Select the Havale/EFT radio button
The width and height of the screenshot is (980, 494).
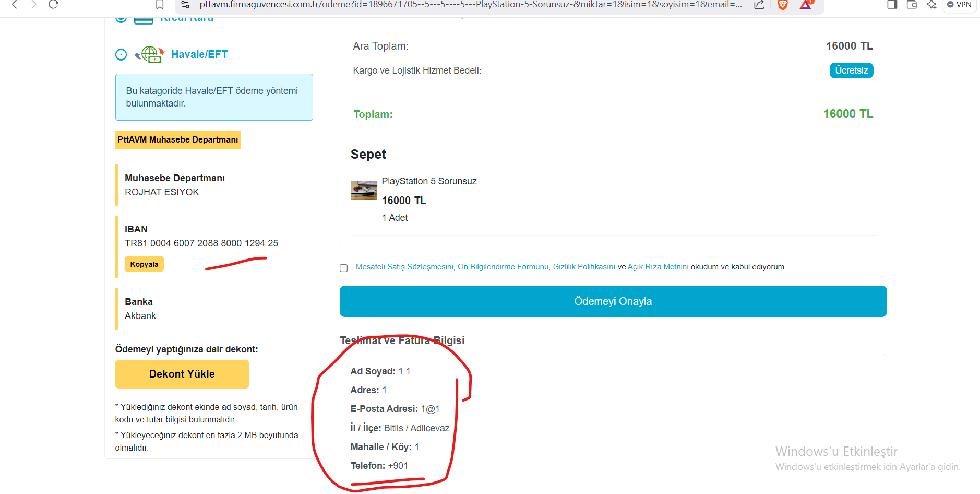121,54
